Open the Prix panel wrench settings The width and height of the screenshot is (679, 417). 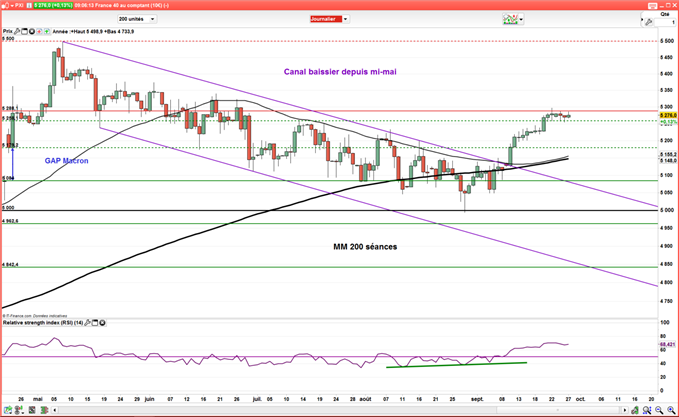17,31
